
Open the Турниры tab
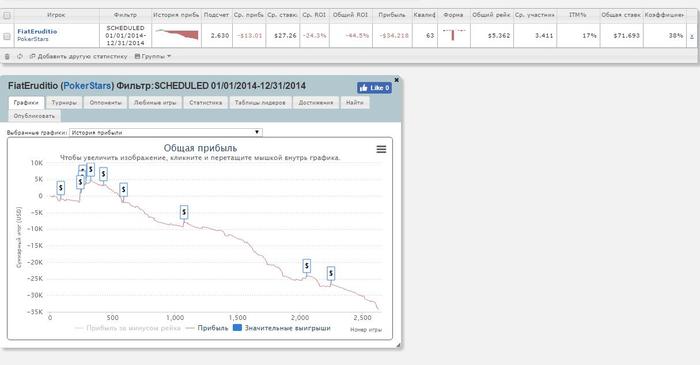[64, 103]
